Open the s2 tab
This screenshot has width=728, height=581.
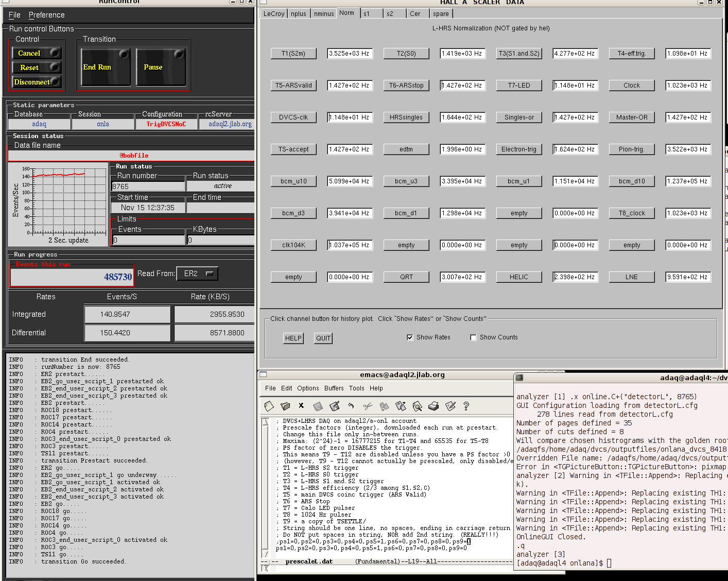click(394, 14)
